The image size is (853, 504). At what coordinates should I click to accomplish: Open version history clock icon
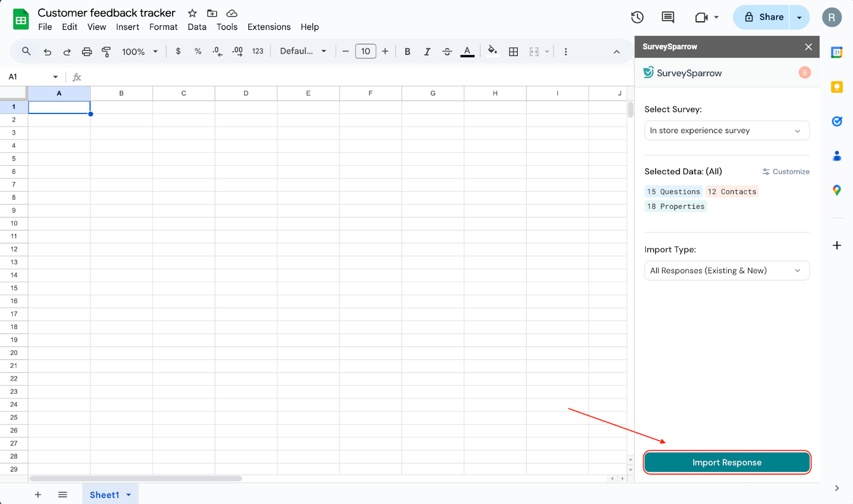[637, 18]
